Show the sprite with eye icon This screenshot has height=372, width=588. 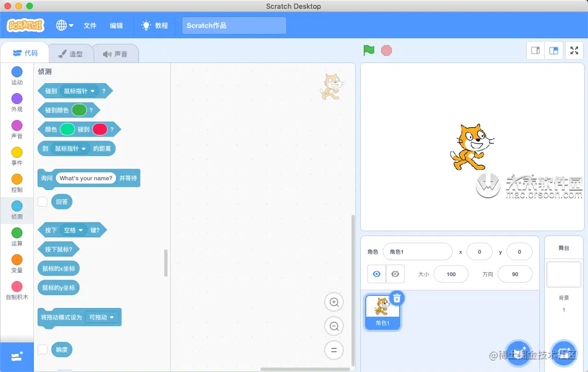click(x=377, y=274)
